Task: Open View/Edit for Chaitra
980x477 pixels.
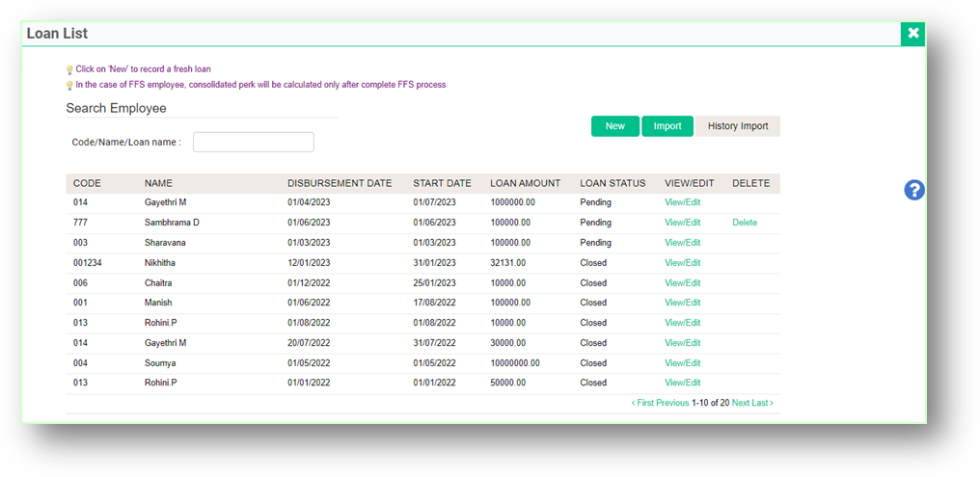Action: click(683, 283)
